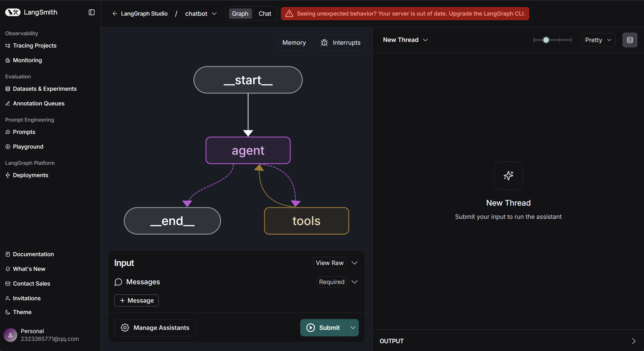This screenshot has height=351, width=644.
Task: Click the Monitoring chart icon
Action: (x=8, y=60)
